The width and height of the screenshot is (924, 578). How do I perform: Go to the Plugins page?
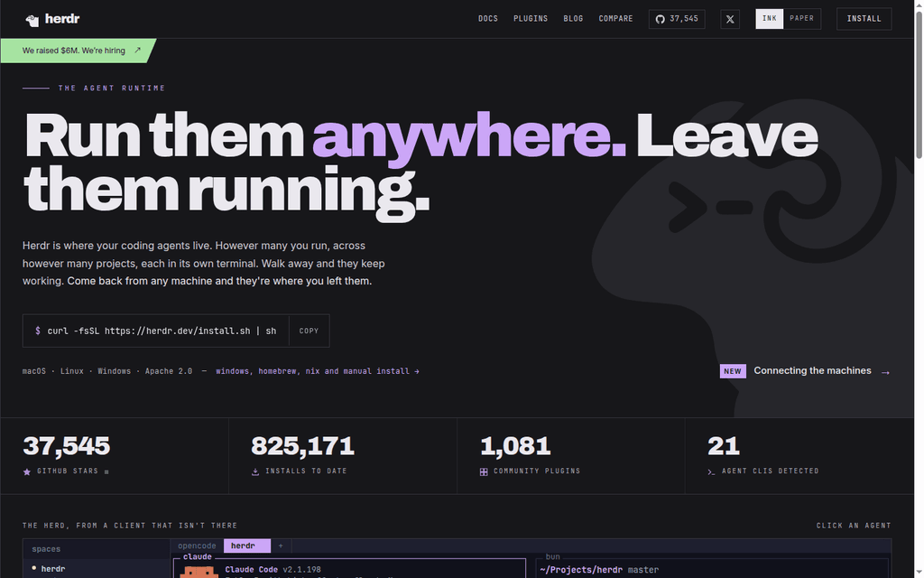tap(531, 19)
